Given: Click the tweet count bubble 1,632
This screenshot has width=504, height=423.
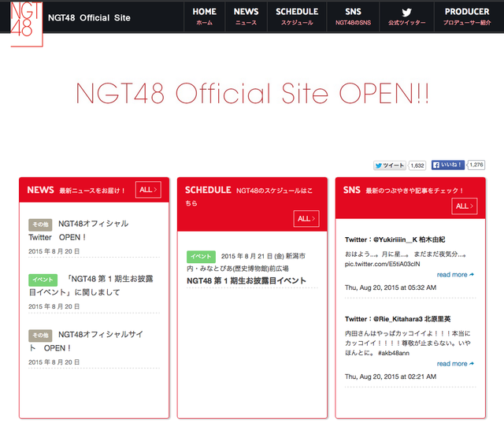Looking at the screenshot, I should pos(417,165).
